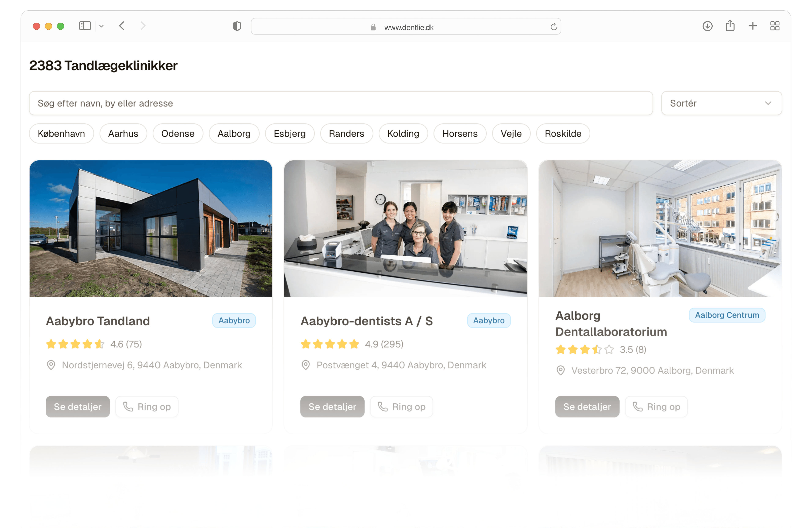This screenshot has width=812, height=528.
Task: Filter by København city chip
Action: (61, 133)
